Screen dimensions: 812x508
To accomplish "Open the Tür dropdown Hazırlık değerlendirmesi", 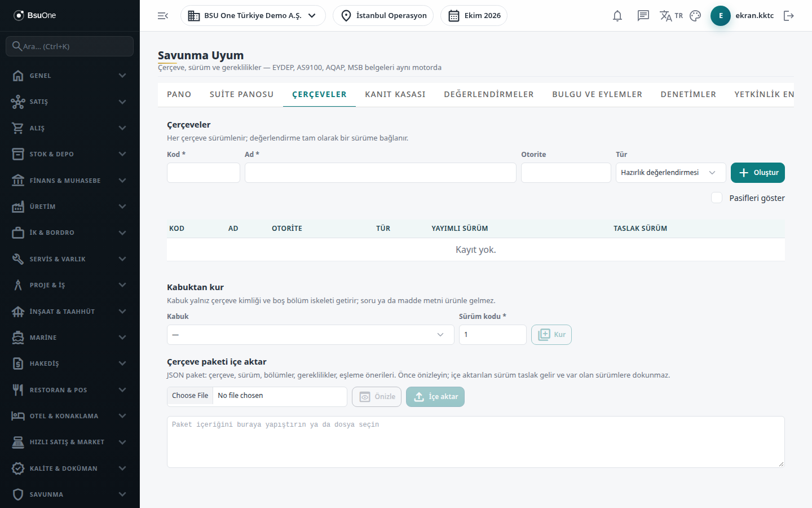I will (x=670, y=173).
